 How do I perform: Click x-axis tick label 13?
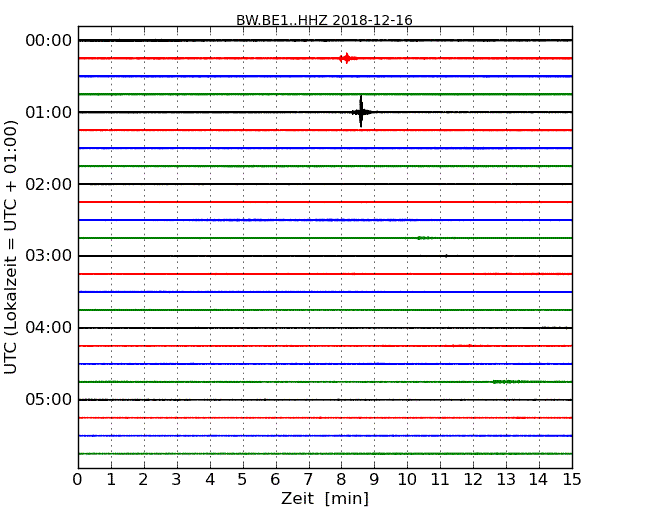[x=506, y=479]
